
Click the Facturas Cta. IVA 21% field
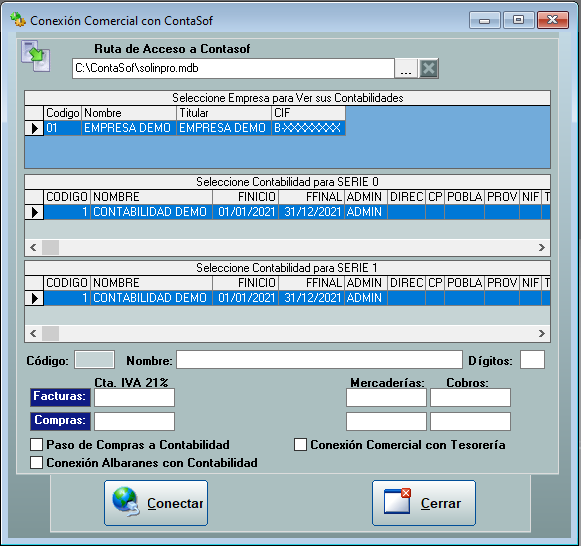[135, 397]
